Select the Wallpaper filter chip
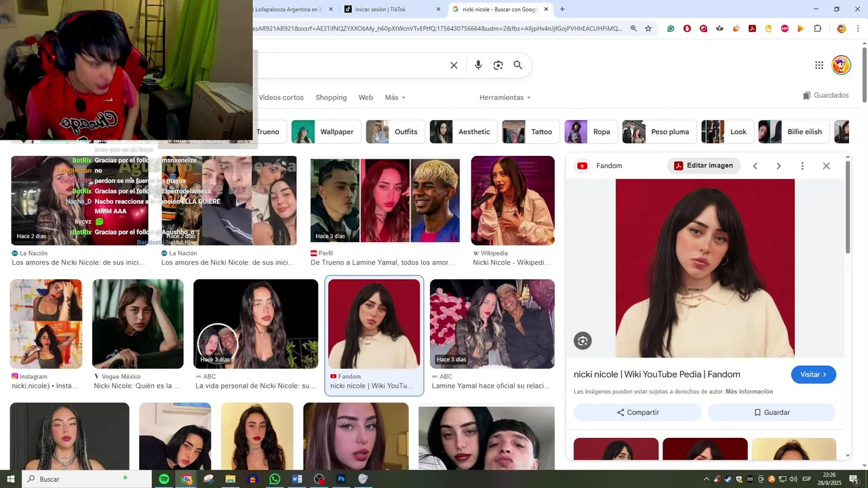This screenshot has width=868, height=488. coord(326,131)
